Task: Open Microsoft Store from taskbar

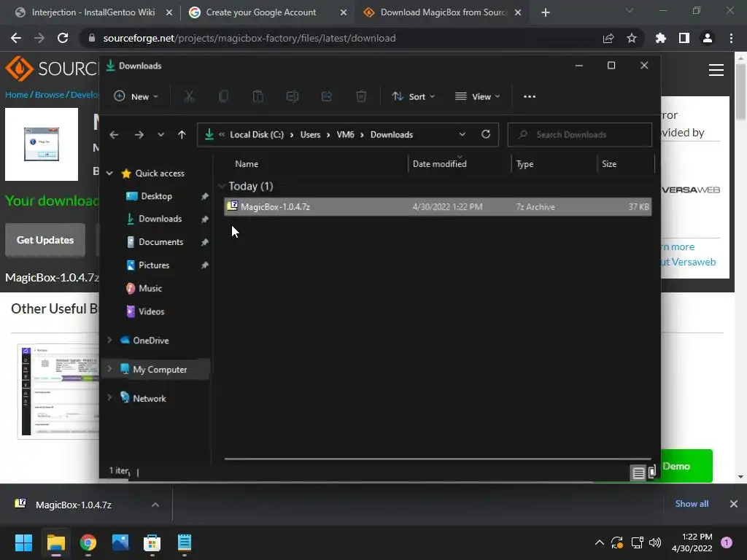Action: pos(152,542)
